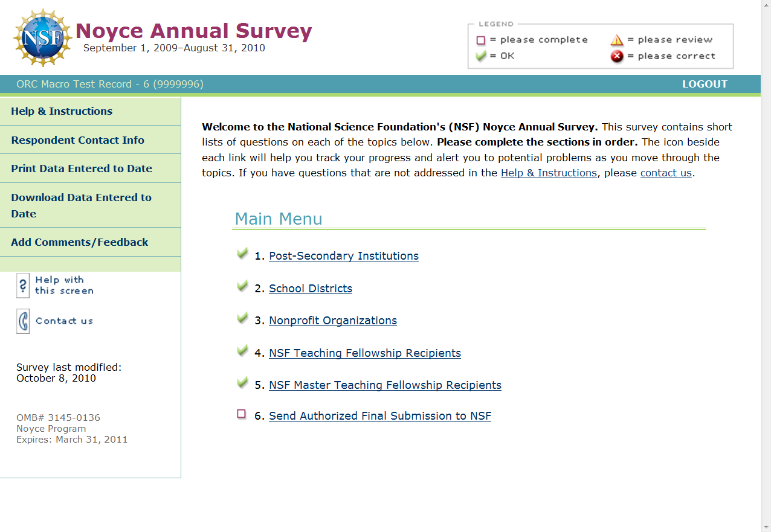The image size is (771, 532).
Task: Click the Noyce Annual Survey title
Action: (x=193, y=31)
